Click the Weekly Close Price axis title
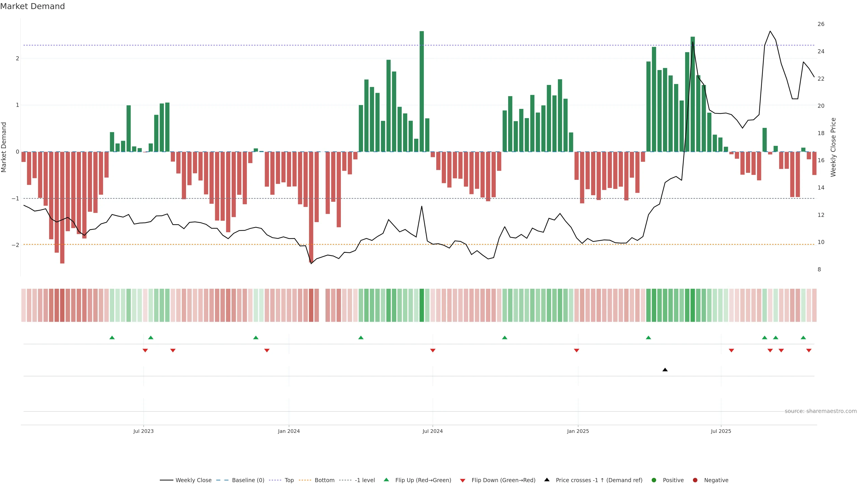Image resolution: width=868 pixels, height=488 pixels. pyautogui.click(x=833, y=147)
